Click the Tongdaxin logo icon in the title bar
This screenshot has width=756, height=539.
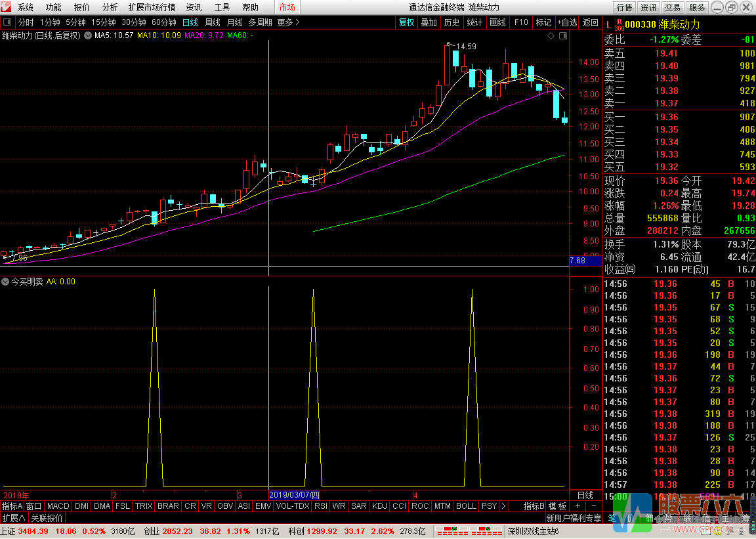point(7,7)
